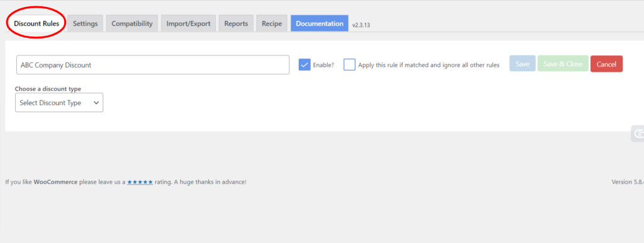Click the green Save & Close button
Viewport: 644px width, 243px height.
[563, 64]
